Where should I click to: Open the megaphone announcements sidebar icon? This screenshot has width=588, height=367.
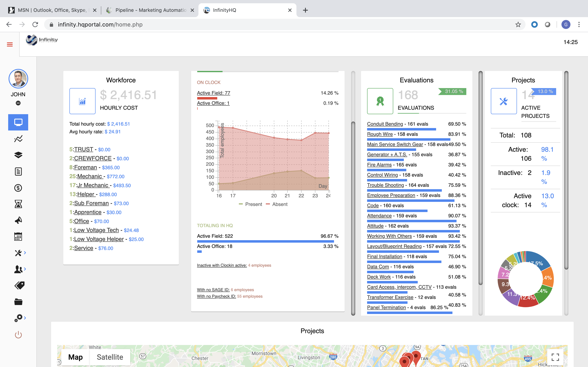[18, 220]
